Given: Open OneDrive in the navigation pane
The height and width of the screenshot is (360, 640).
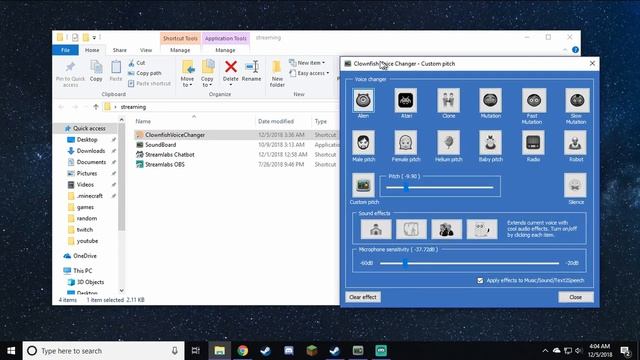Looking at the screenshot, I should (84, 256).
